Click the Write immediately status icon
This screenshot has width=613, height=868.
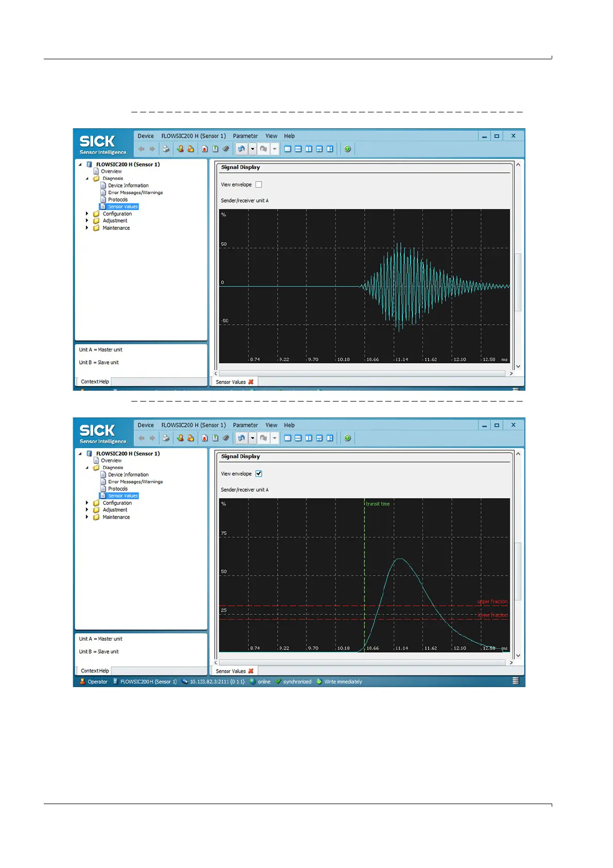pos(319,681)
